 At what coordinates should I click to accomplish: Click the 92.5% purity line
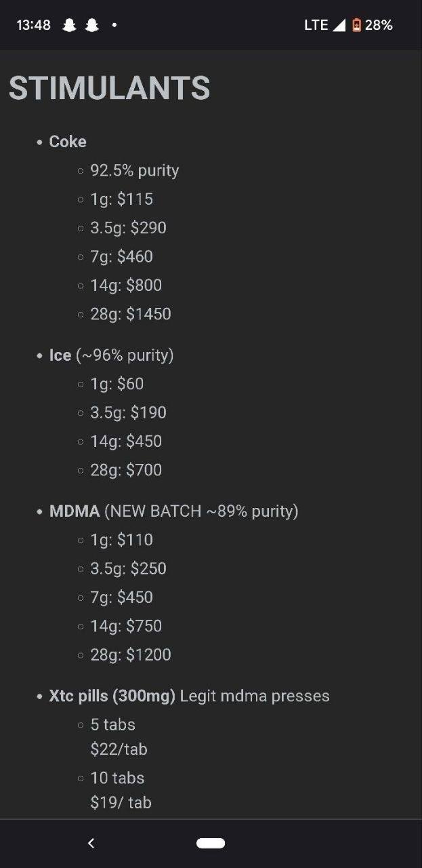point(135,170)
